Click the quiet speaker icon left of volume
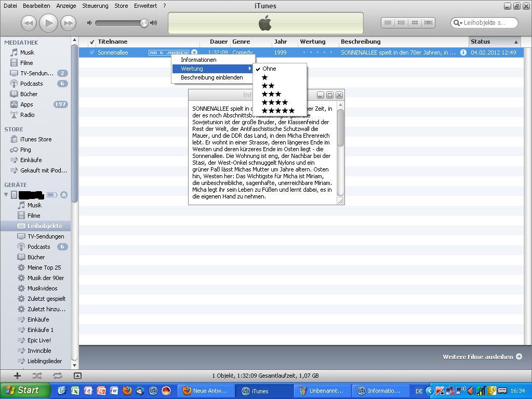The height and width of the screenshot is (399, 532). click(89, 23)
